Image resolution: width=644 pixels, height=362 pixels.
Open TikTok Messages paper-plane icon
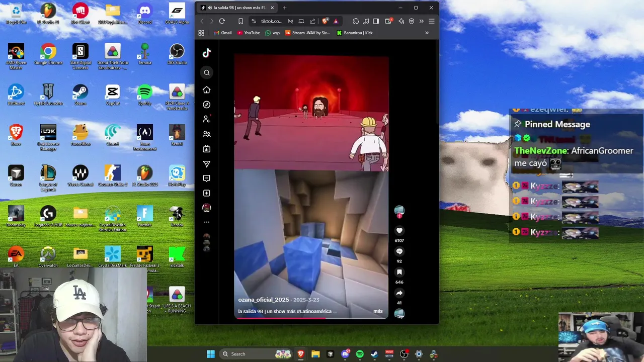point(207,164)
